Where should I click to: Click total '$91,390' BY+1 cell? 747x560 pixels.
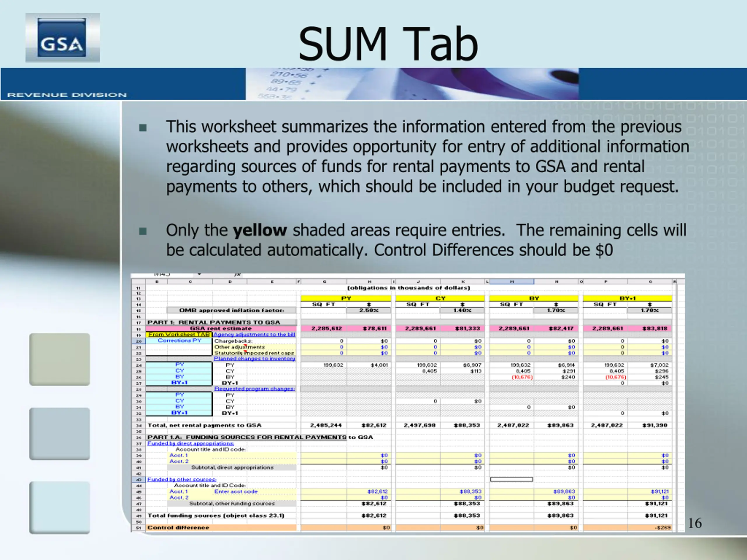click(650, 425)
